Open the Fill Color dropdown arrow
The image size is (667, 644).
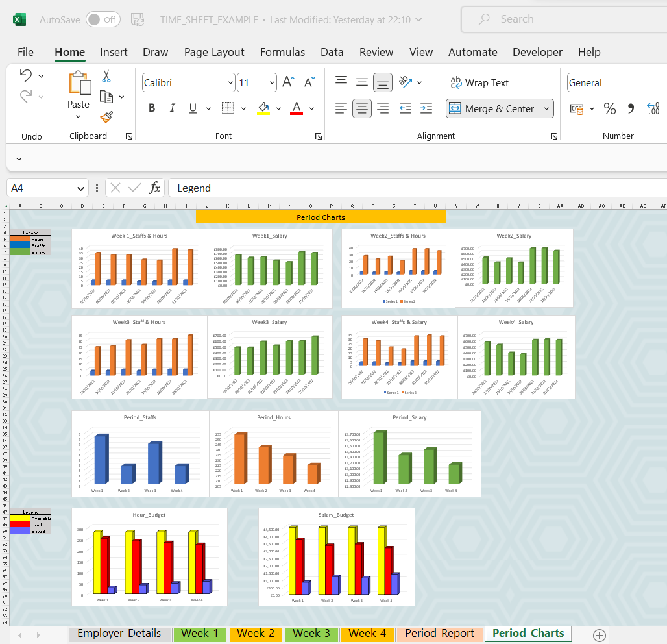click(x=278, y=108)
